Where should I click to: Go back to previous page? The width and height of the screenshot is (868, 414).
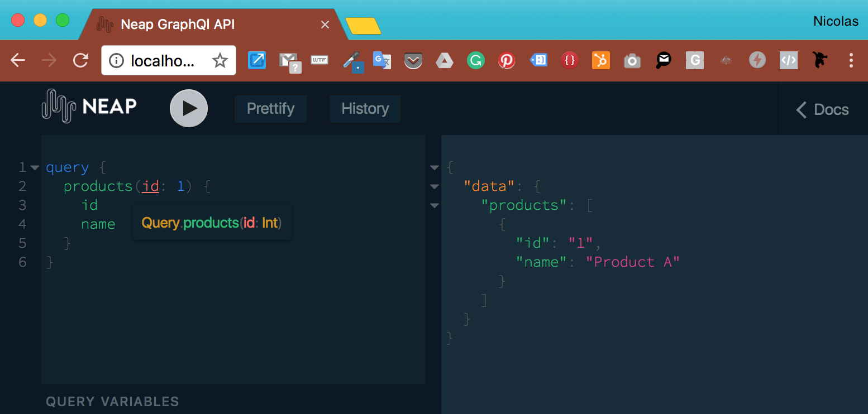[x=18, y=60]
